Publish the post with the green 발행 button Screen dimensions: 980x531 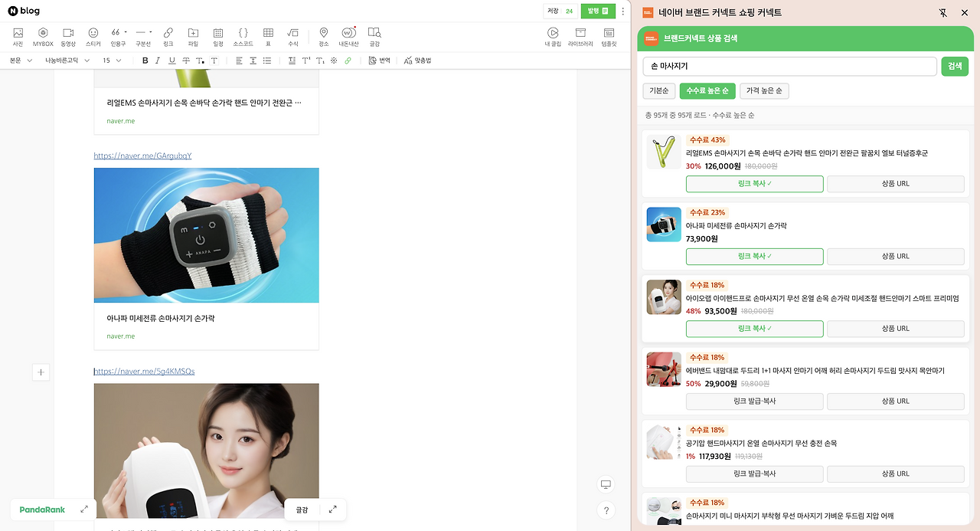tap(597, 11)
